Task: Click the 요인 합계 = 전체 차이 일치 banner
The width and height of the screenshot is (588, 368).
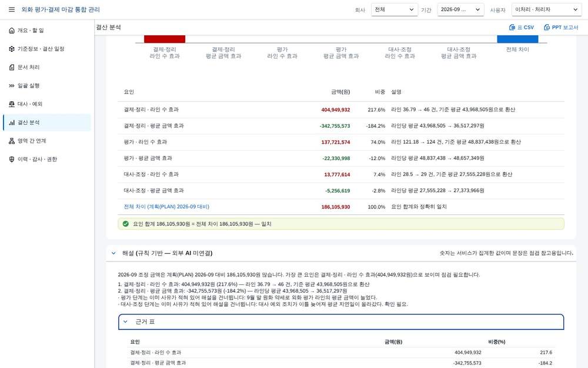Action: point(341,224)
